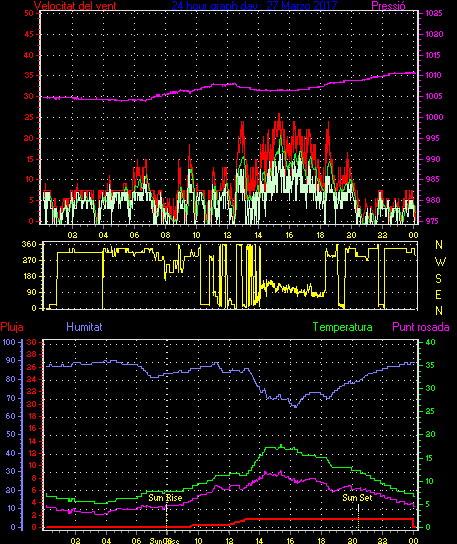
Task: Click the 270 wind direction axis value
Action: click(29, 260)
